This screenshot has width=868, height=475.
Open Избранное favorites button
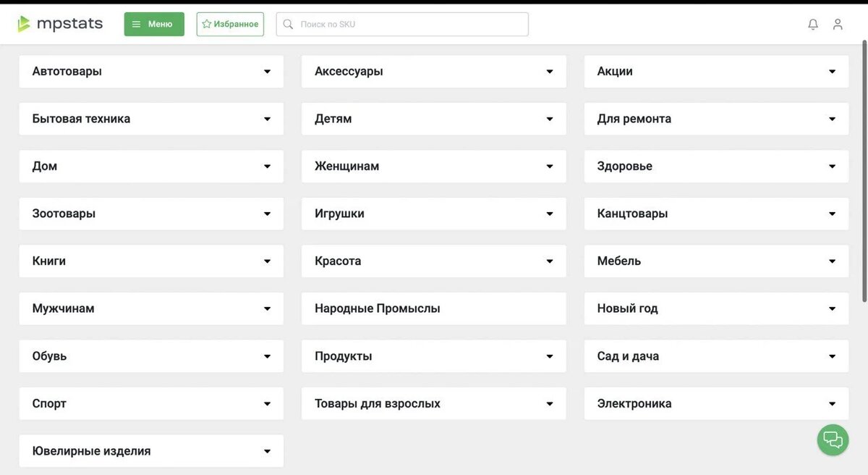230,24
